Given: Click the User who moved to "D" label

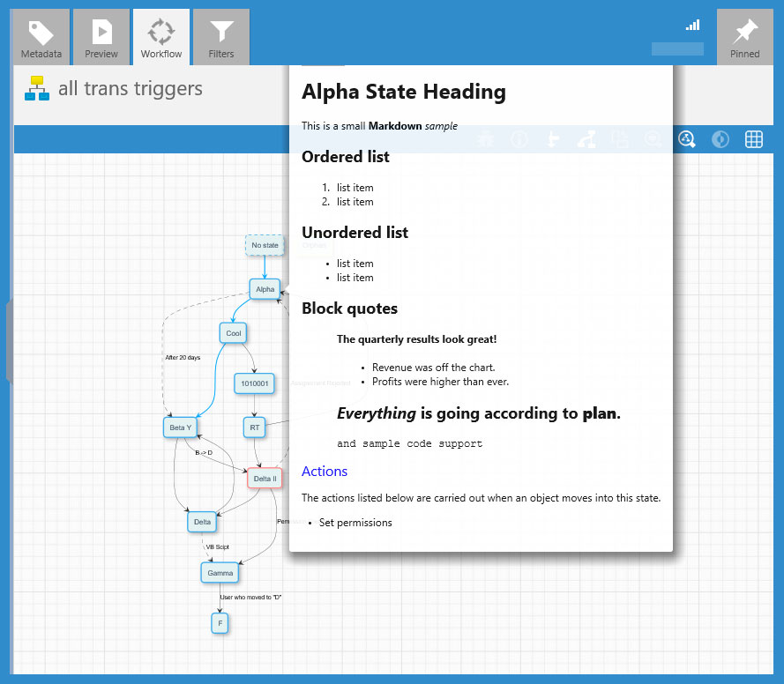Looking at the screenshot, I should tap(251, 598).
